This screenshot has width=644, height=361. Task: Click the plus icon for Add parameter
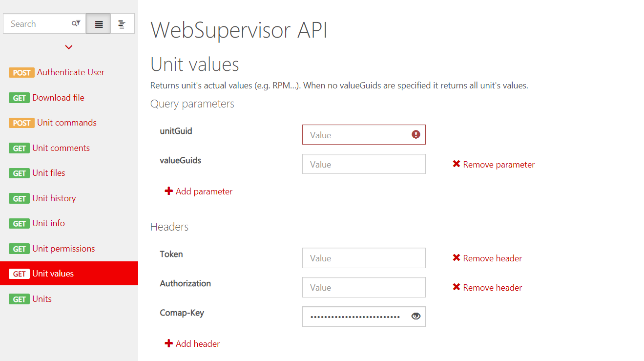tap(169, 191)
